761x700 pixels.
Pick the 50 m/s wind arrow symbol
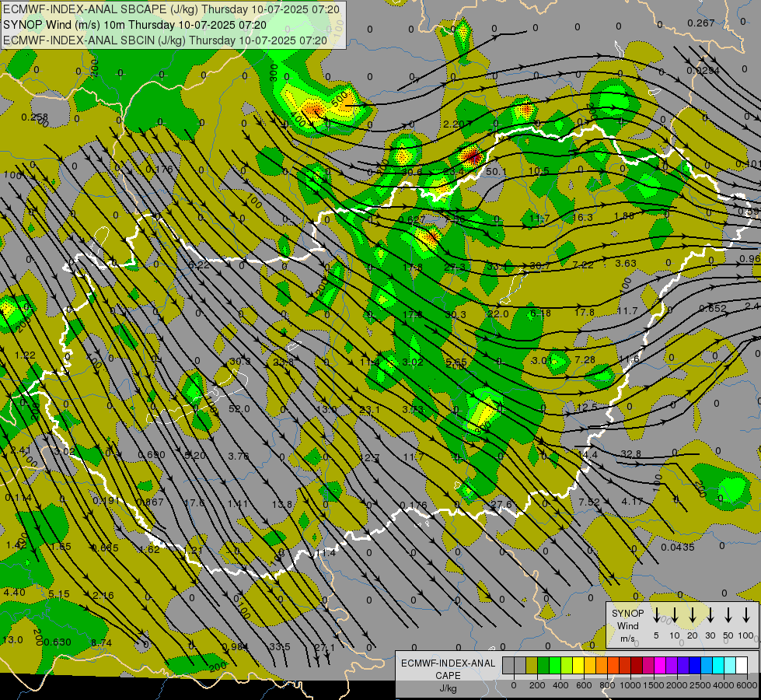click(x=728, y=615)
